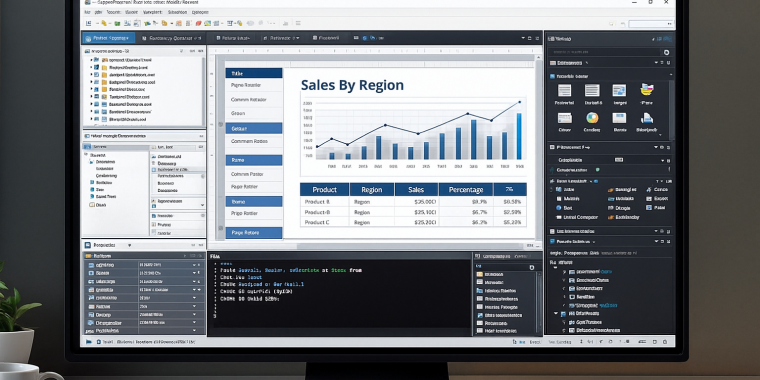Select the blue 'Title' band header in the designer
The width and height of the screenshot is (760, 380).
tap(253, 73)
